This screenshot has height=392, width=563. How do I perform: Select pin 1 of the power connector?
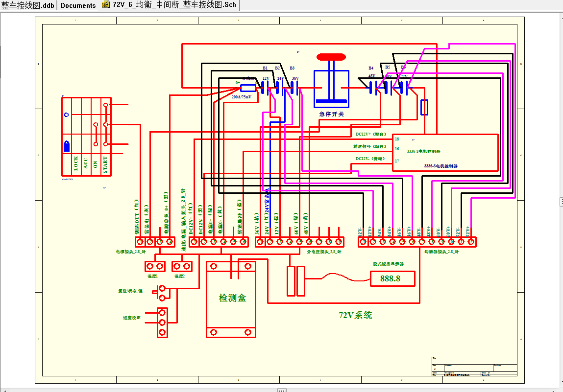tap(140, 242)
